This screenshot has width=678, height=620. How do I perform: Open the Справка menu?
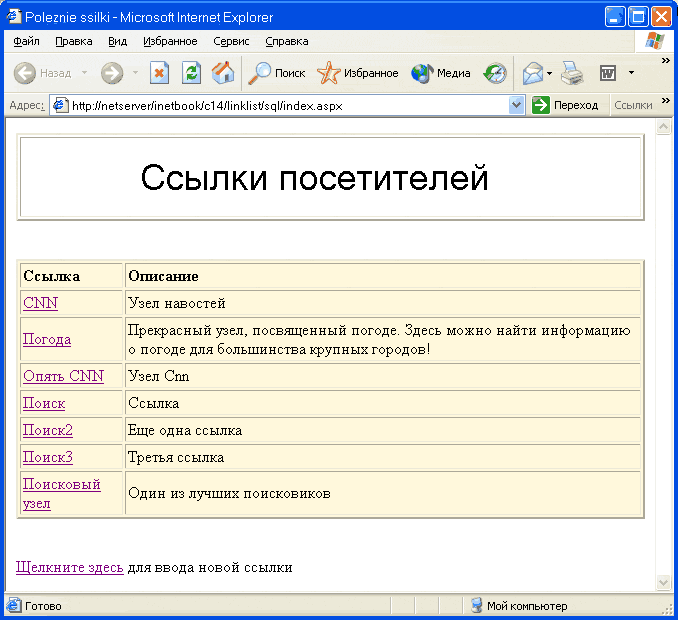point(287,42)
